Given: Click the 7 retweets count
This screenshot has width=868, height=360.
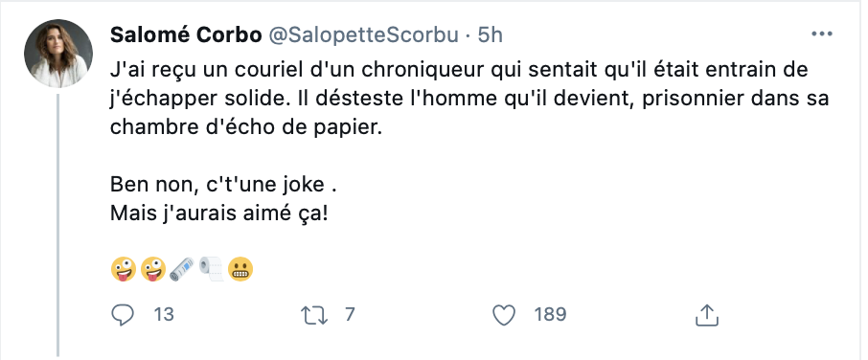Looking at the screenshot, I should [349, 315].
